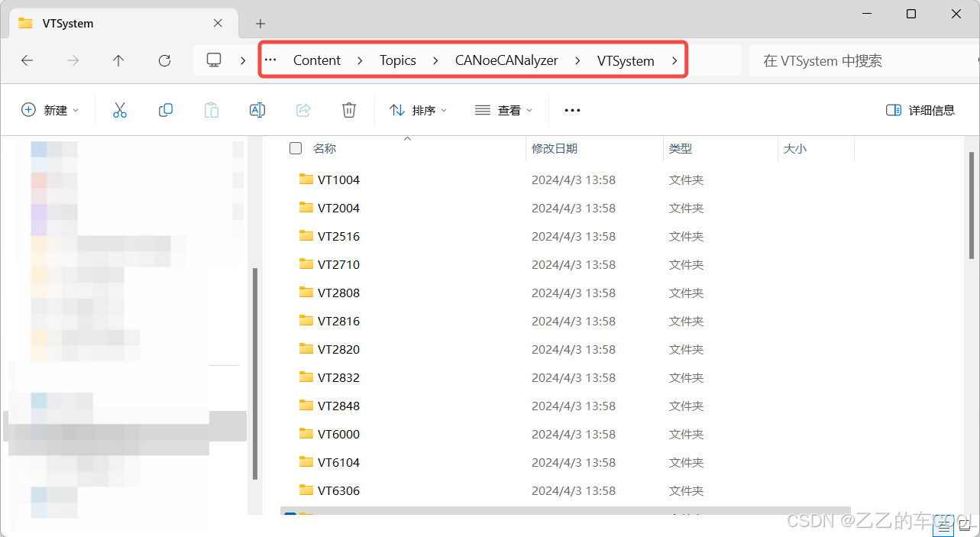
Task: Select the VT6104 folder name
Action: [338, 462]
